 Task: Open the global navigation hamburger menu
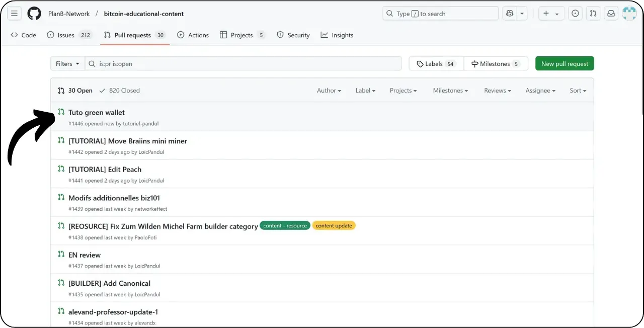tap(14, 14)
